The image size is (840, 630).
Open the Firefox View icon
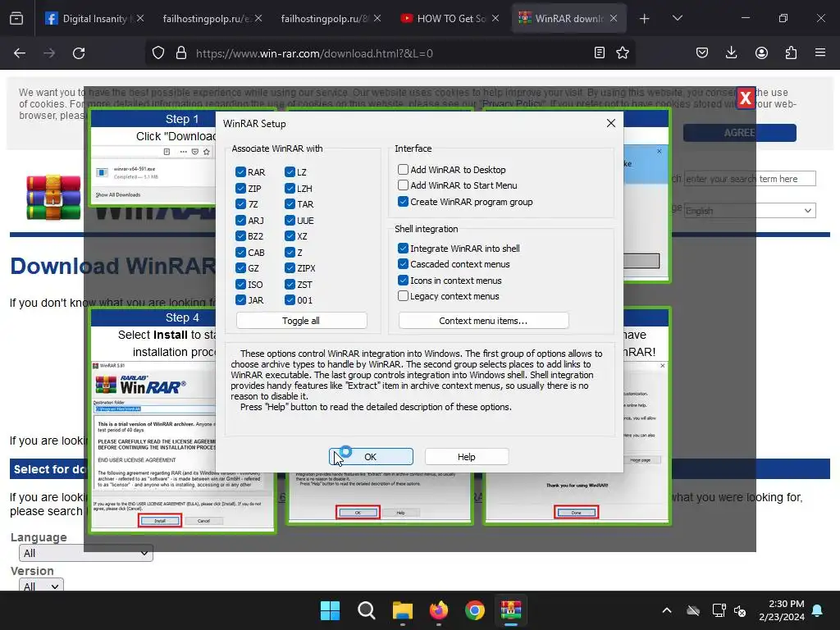click(16, 19)
